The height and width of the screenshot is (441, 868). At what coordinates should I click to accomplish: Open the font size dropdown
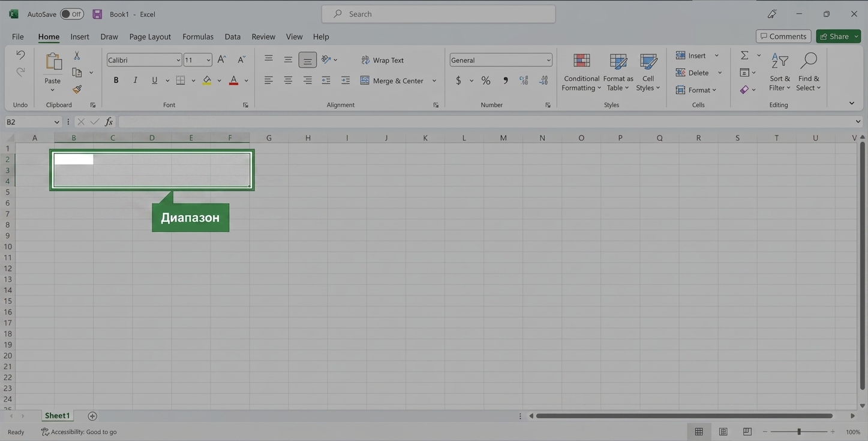coord(208,60)
